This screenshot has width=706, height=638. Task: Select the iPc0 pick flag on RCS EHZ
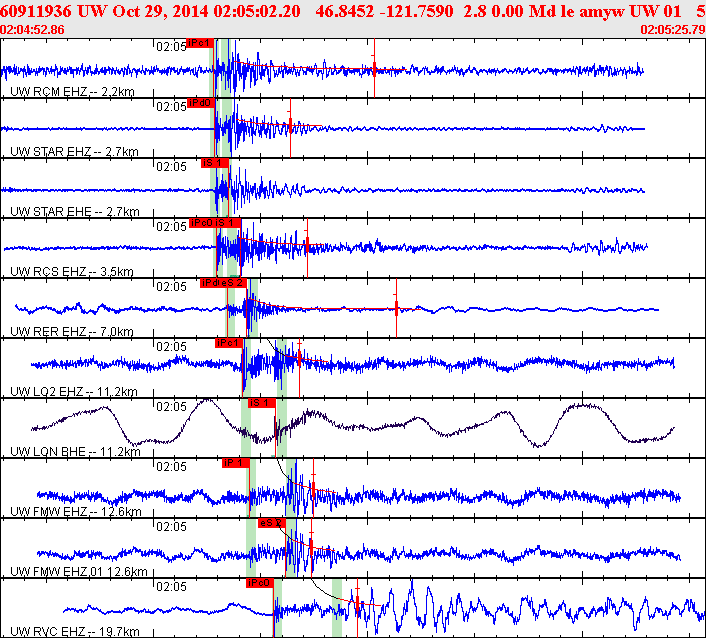point(203,223)
